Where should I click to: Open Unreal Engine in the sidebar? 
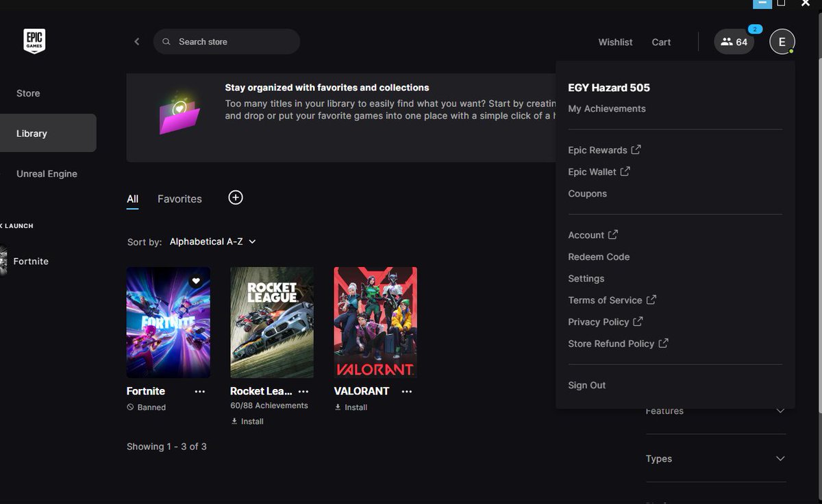click(x=47, y=174)
